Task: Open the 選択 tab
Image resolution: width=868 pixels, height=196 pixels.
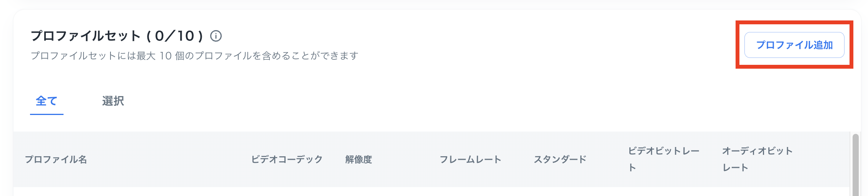Action: pyautogui.click(x=113, y=101)
